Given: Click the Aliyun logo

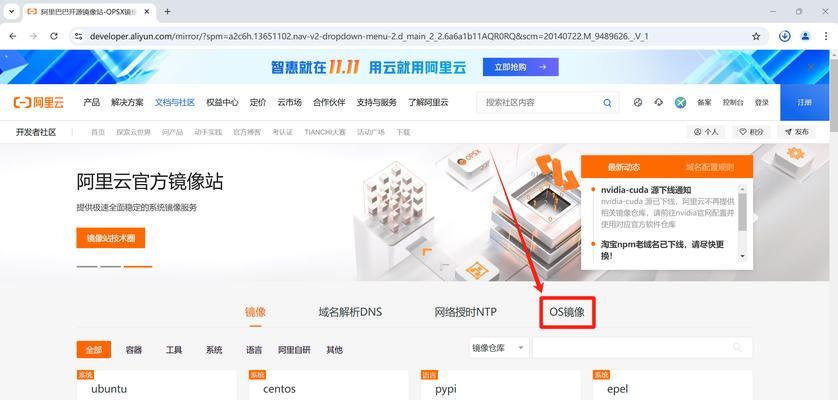Looking at the screenshot, I should [38, 102].
